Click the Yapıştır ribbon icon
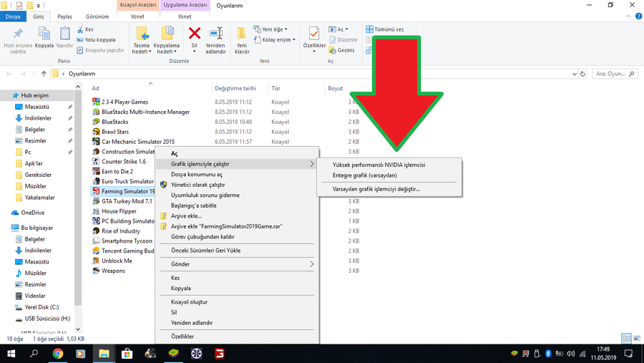The width and height of the screenshot is (644, 363). (64, 34)
